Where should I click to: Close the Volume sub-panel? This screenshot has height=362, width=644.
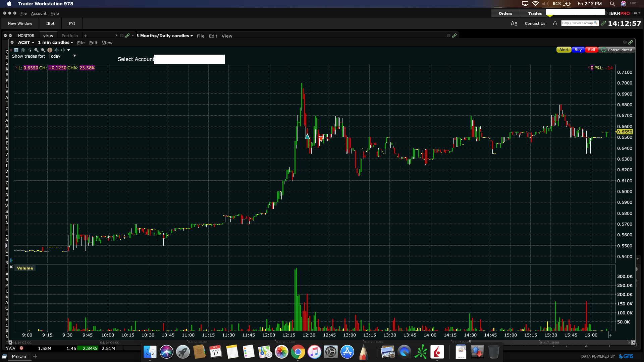(11, 267)
